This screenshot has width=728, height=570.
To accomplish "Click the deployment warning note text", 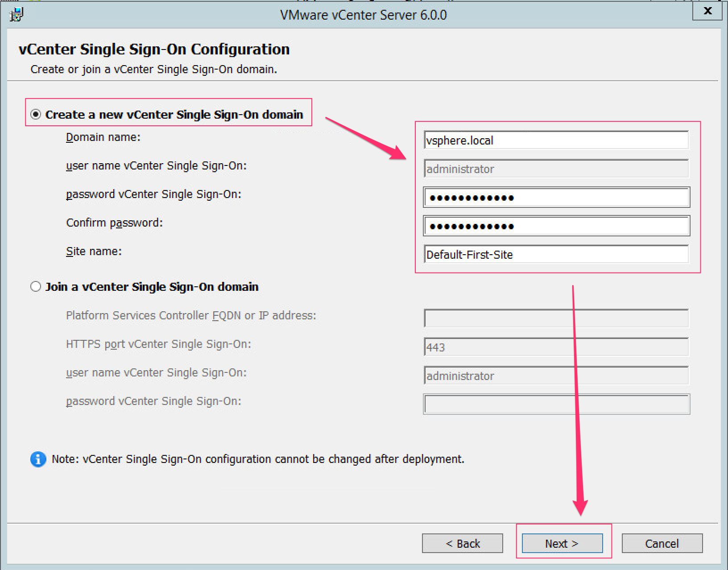I will click(x=258, y=459).
